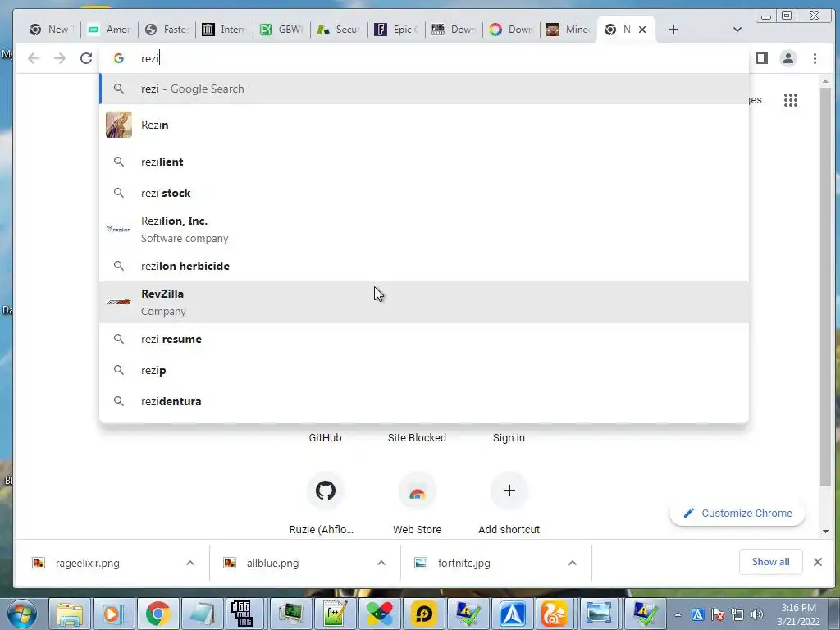Choose the rezi stock suggestion
Image resolution: width=840 pixels, height=630 pixels.
pyautogui.click(x=424, y=193)
